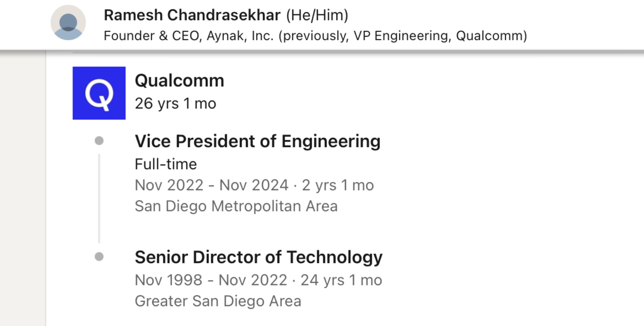The height and width of the screenshot is (326, 644).
Task: Click the "2 yrs 1 mo" duration text
Action: tap(337, 185)
